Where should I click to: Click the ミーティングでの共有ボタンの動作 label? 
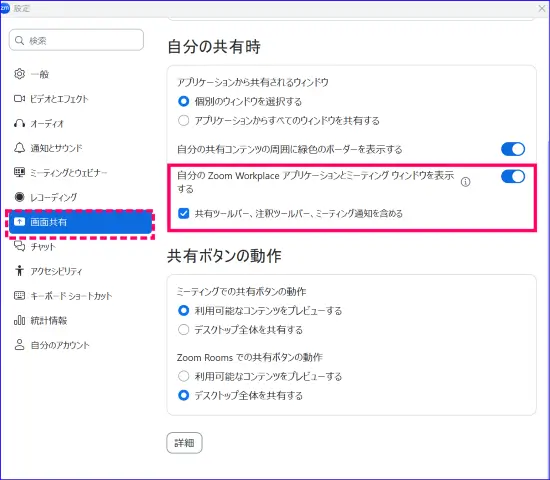[x=241, y=291]
